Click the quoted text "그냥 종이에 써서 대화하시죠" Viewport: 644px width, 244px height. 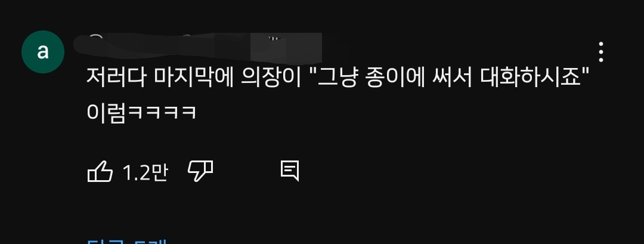[448, 78]
